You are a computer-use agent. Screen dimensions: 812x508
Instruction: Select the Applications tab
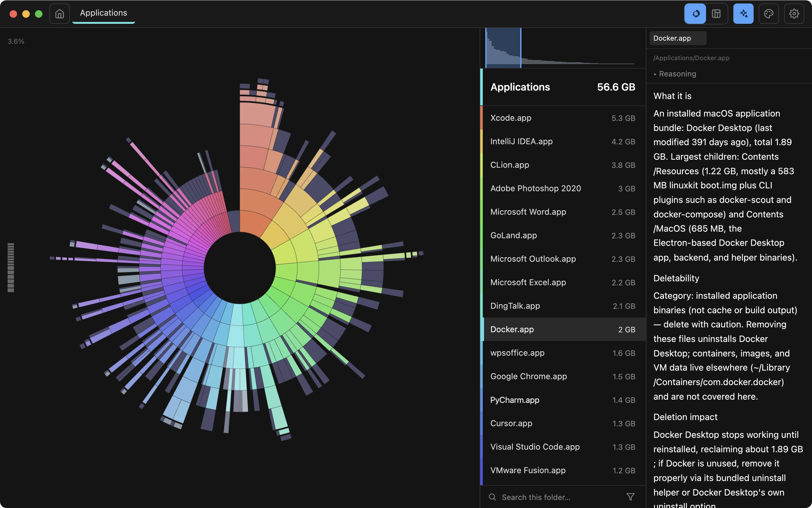click(x=104, y=13)
